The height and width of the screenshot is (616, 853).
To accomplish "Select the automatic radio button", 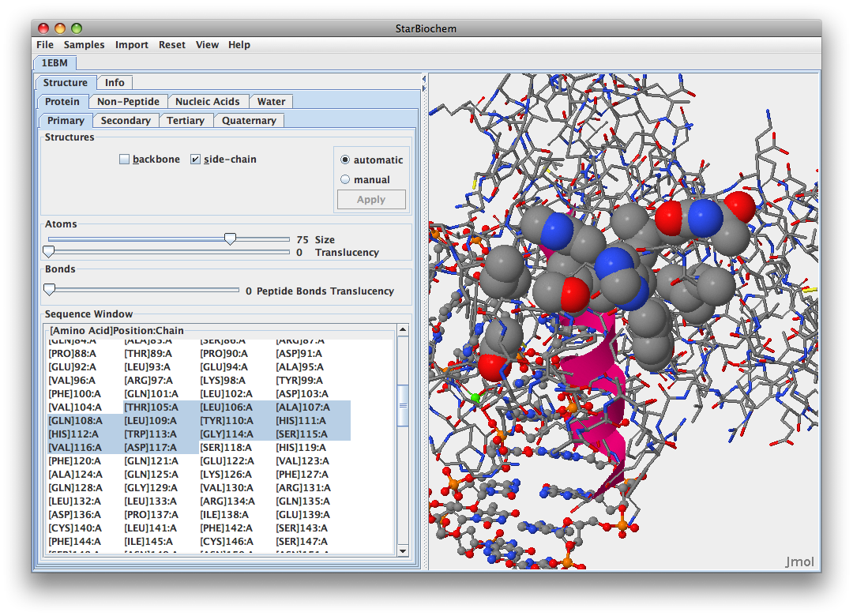I will [x=345, y=160].
